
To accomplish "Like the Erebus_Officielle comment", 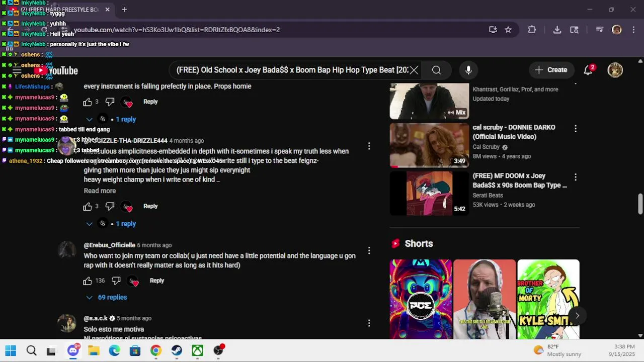I will pos(88,281).
